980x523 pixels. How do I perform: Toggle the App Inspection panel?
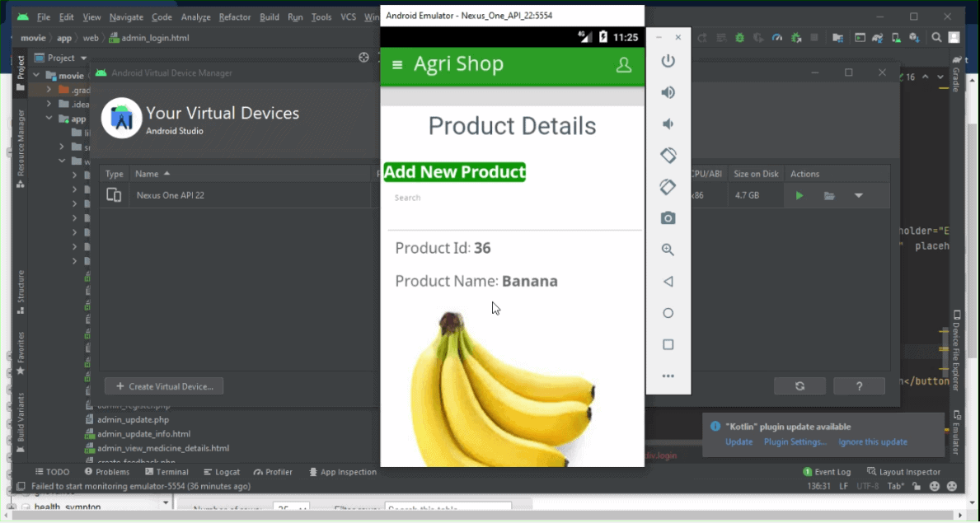point(343,472)
